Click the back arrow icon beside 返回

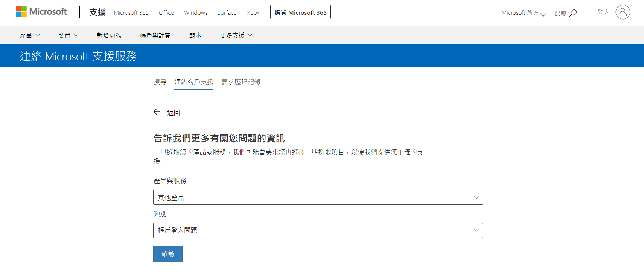pyautogui.click(x=157, y=112)
